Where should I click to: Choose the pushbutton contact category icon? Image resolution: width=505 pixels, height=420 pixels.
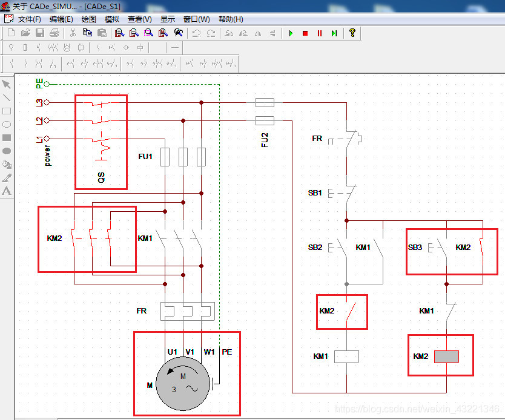click(112, 48)
